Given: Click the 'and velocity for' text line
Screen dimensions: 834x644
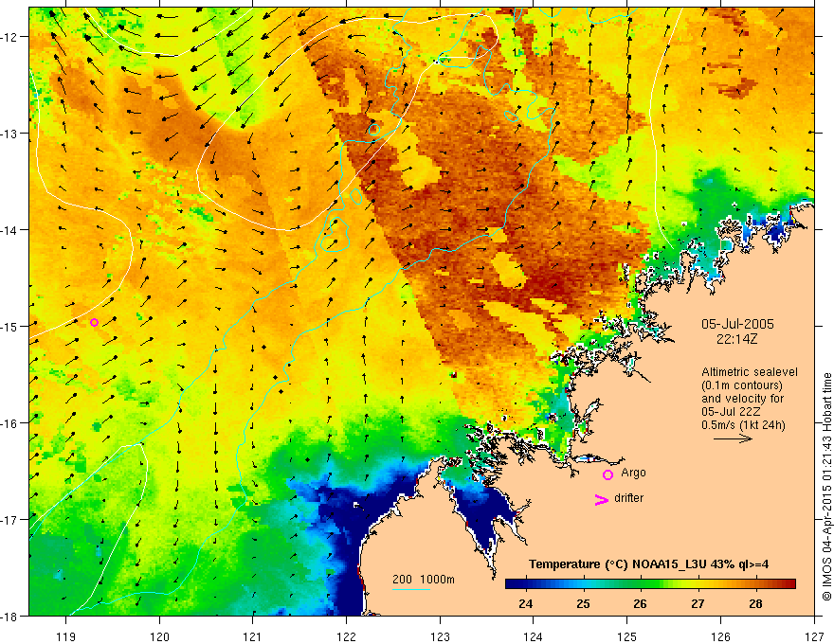Looking at the screenshot, I should pyautogui.click(x=742, y=399).
